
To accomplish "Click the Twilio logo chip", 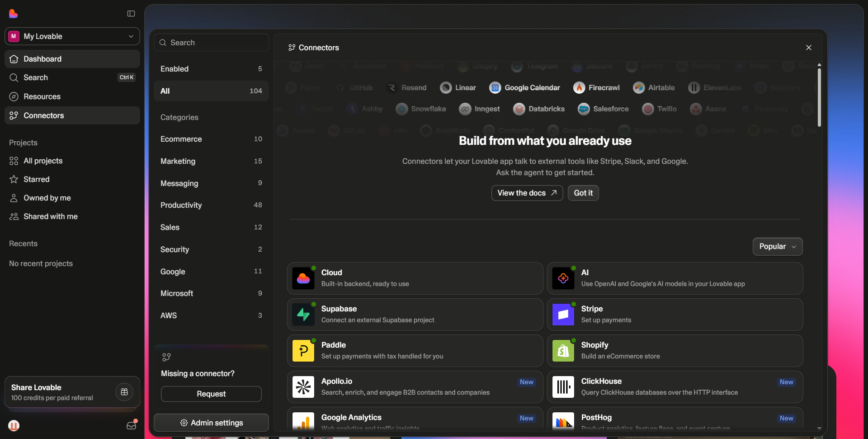I will tap(660, 109).
